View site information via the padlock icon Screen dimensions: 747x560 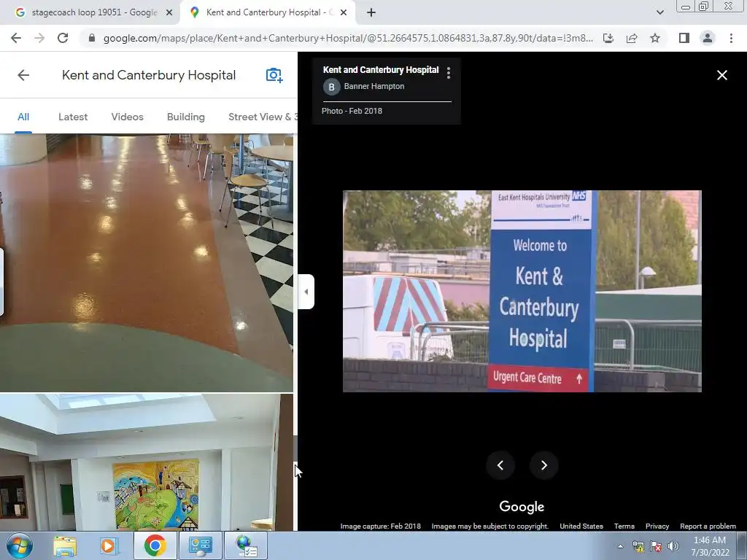tap(92, 38)
